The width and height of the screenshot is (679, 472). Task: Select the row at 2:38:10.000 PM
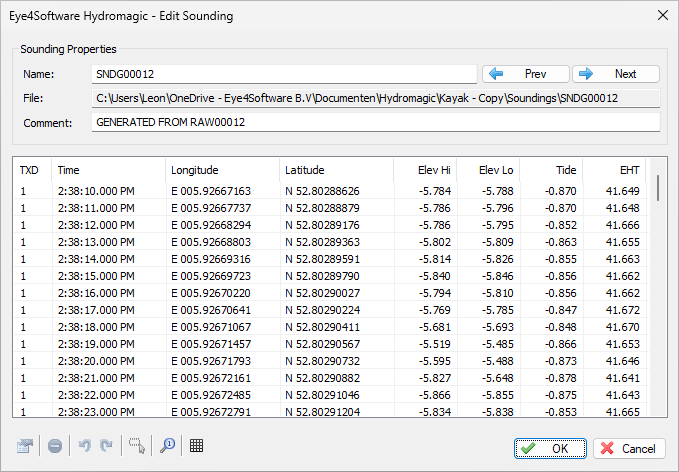(x=300, y=191)
